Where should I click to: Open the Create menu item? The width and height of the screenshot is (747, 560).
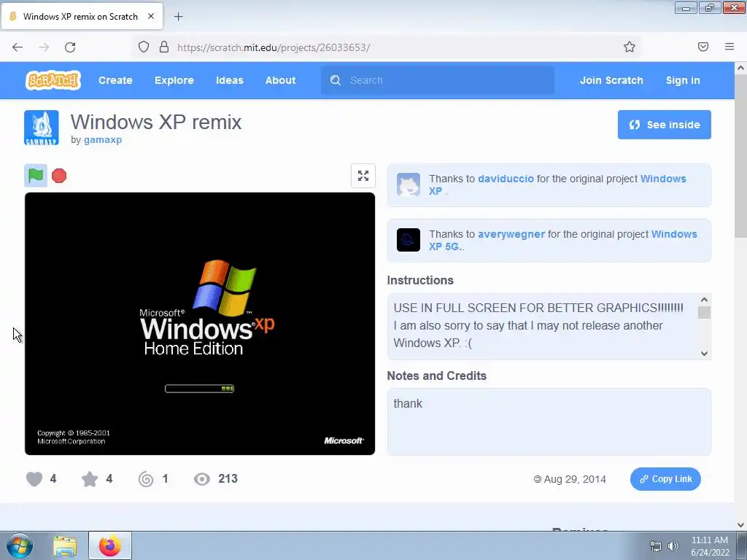click(x=115, y=80)
